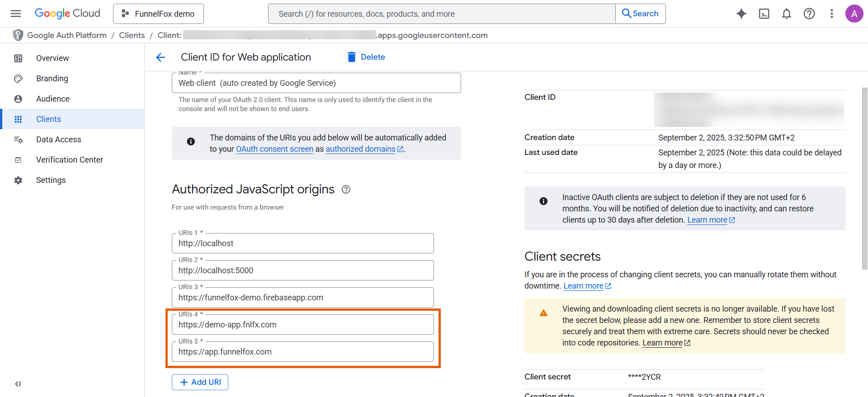The width and height of the screenshot is (868, 397).
Task: Open Gemini AI assistant sparkle icon
Action: 741,14
